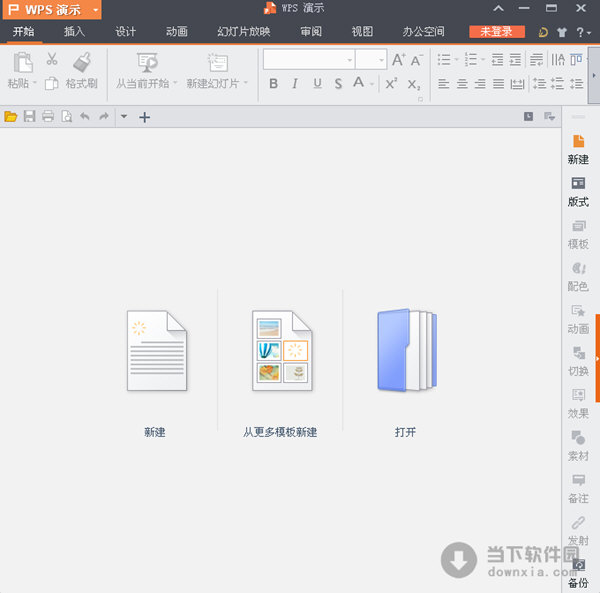The width and height of the screenshot is (600, 593).
Task: Click the Cut scissors icon
Action: point(52,59)
